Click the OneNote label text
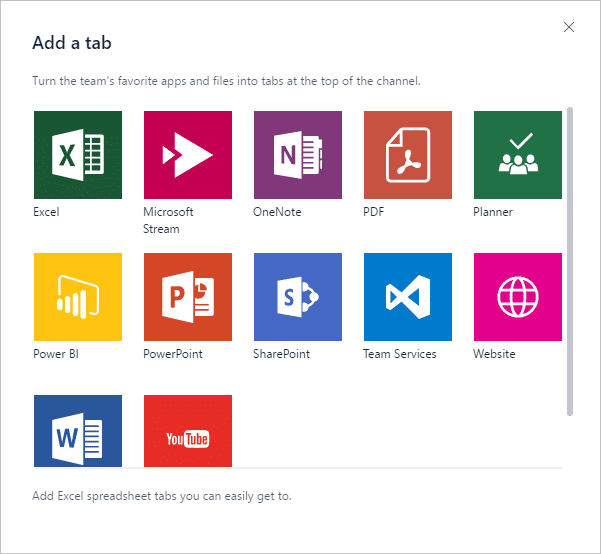Screen dimensions: 601x554 click(277, 212)
